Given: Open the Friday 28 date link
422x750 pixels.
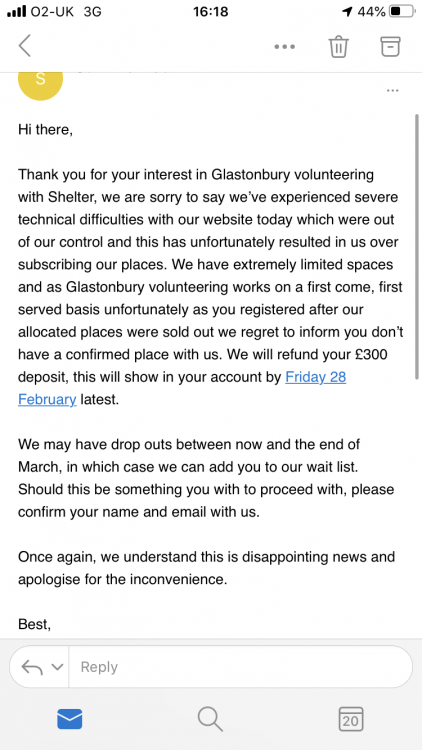Looking at the screenshot, I should (x=315, y=377).
